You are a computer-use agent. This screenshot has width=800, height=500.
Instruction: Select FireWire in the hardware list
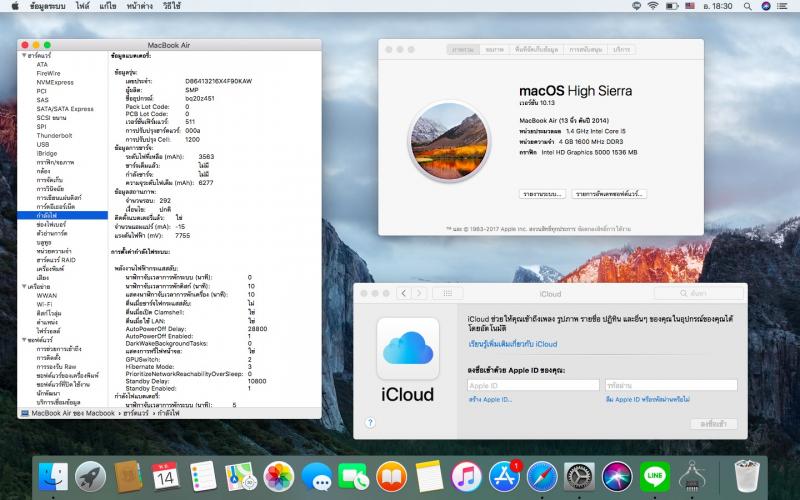(x=48, y=73)
